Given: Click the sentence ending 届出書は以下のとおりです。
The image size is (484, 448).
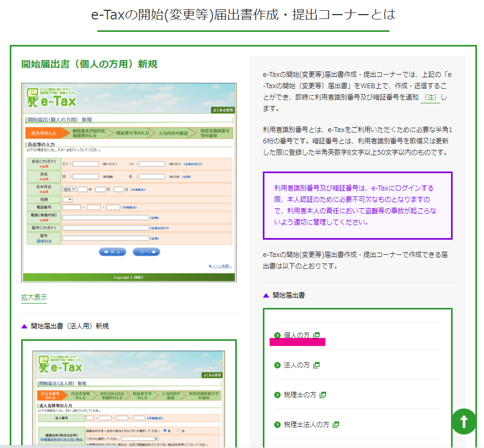Looking at the screenshot, I should (355, 260).
